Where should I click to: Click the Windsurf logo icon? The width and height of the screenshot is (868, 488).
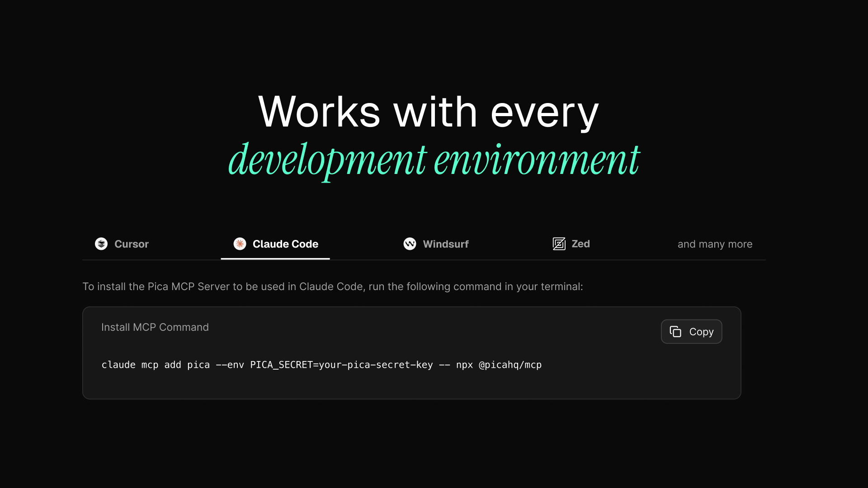[x=410, y=244]
